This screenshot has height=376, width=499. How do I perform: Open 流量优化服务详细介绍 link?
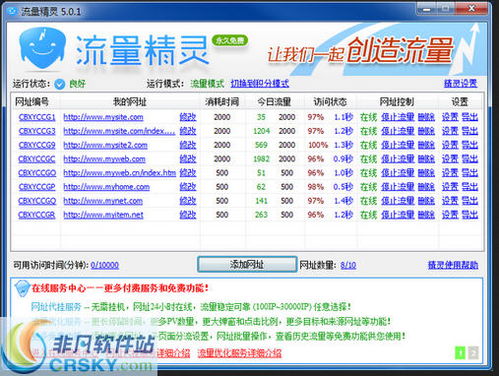pos(239,353)
